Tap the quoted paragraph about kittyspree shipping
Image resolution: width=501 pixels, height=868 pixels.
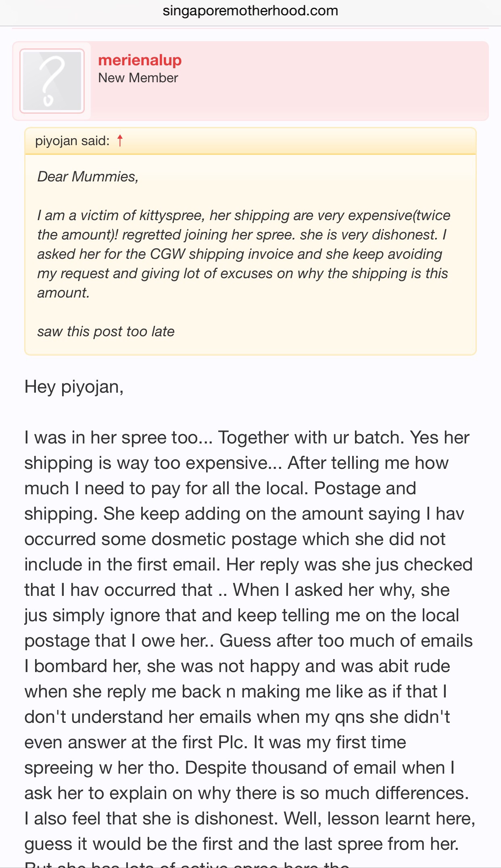pyautogui.click(x=244, y=254)
